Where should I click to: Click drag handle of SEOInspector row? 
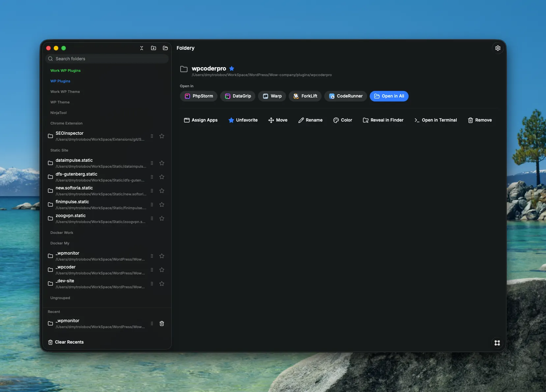(152, 136)
